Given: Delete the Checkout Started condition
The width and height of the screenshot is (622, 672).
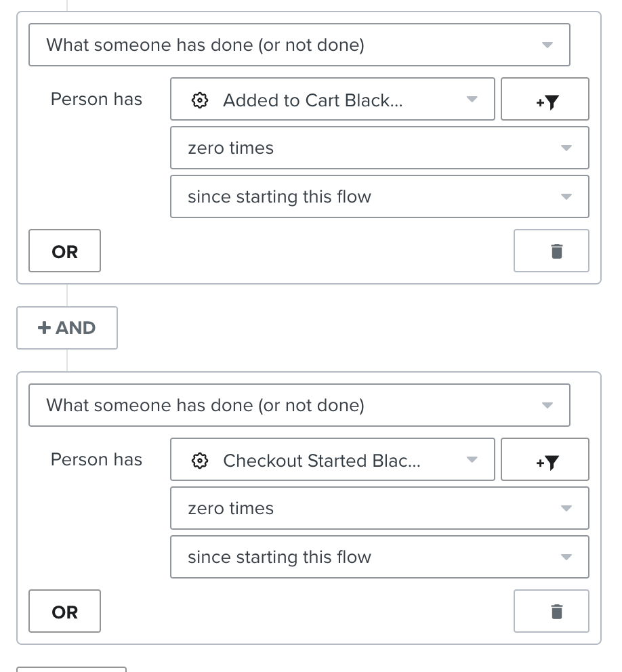Looking at the screenshot, I should (552, 612).
